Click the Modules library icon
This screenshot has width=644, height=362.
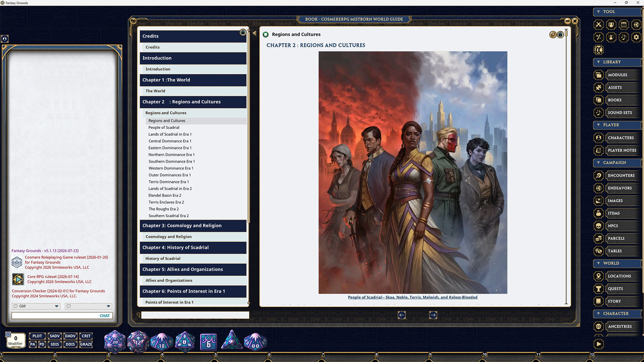[599, 75]
